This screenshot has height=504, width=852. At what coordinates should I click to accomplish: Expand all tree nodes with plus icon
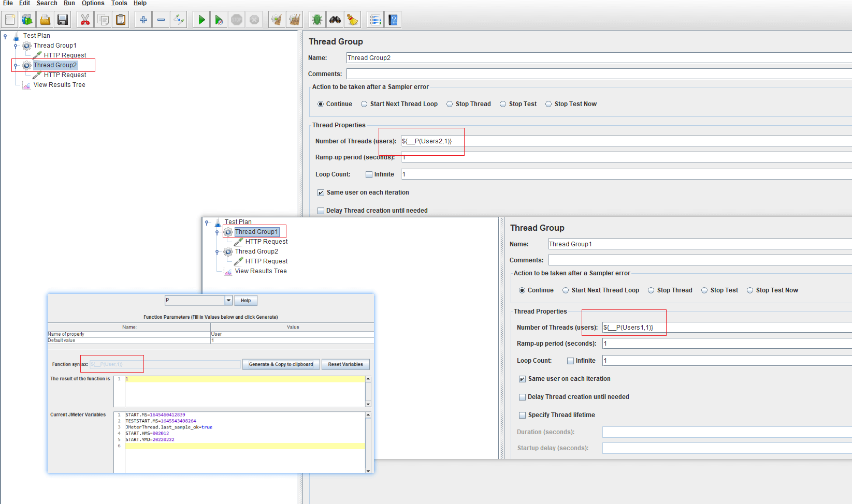(x=143, y=20)
